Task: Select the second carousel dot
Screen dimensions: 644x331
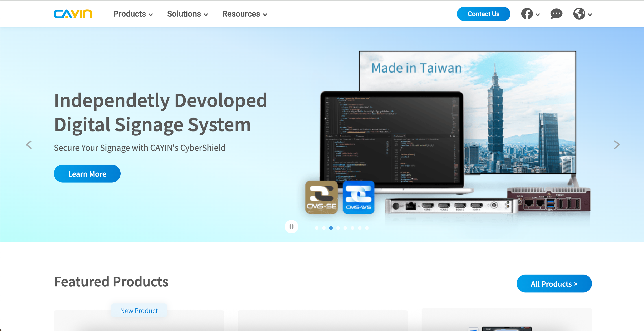Action: tap(324, 228)
